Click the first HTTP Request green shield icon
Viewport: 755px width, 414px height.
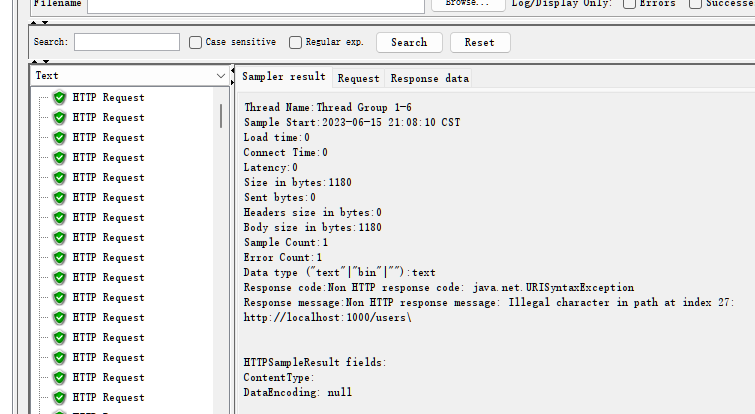pyautogui.click(x=59, y=98)
